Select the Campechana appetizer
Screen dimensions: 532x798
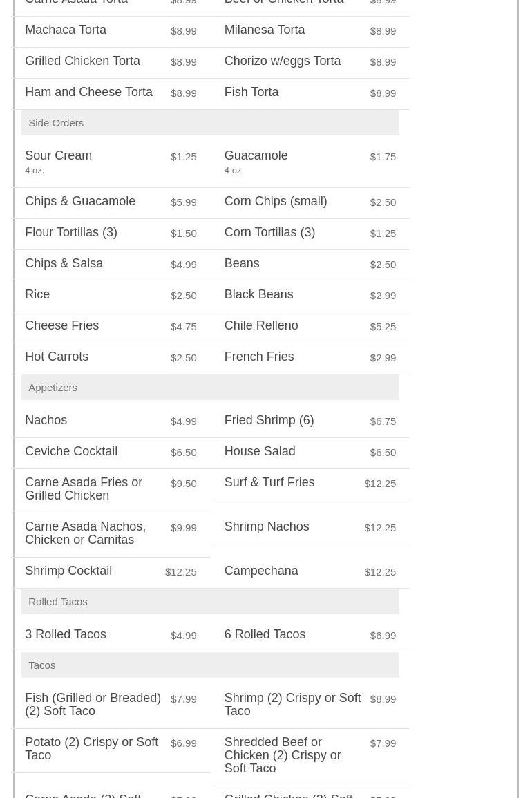(261, 571)
